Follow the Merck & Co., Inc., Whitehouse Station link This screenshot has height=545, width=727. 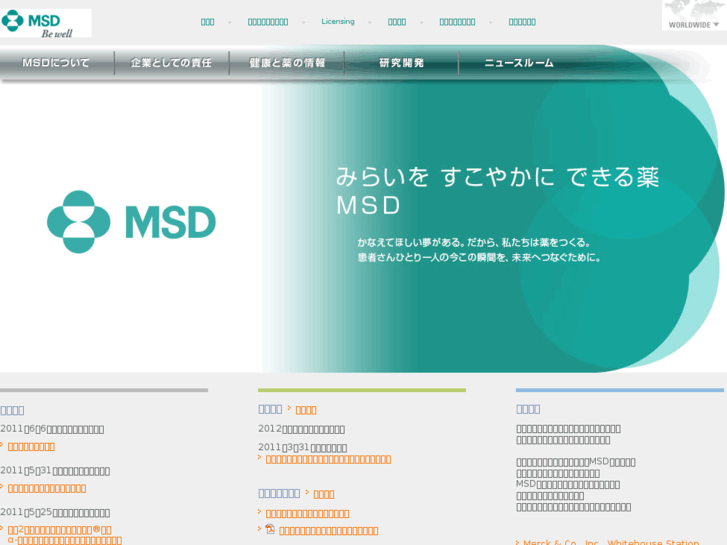click(x=611, y=542)
